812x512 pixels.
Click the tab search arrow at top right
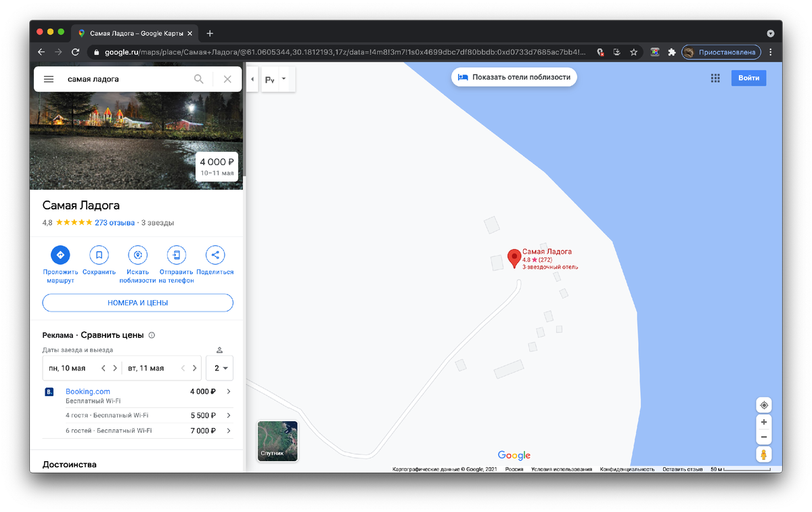(771, 33)
